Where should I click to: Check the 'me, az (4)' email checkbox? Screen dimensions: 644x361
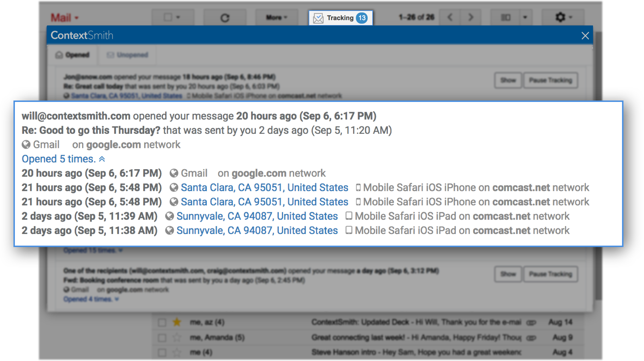click(x=162, y=322)
